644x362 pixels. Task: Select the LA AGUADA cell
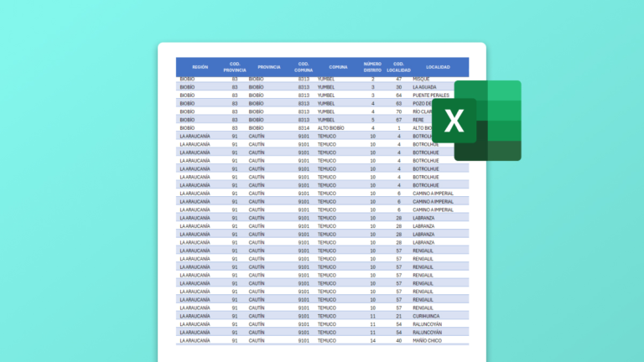tap(425, 86)
